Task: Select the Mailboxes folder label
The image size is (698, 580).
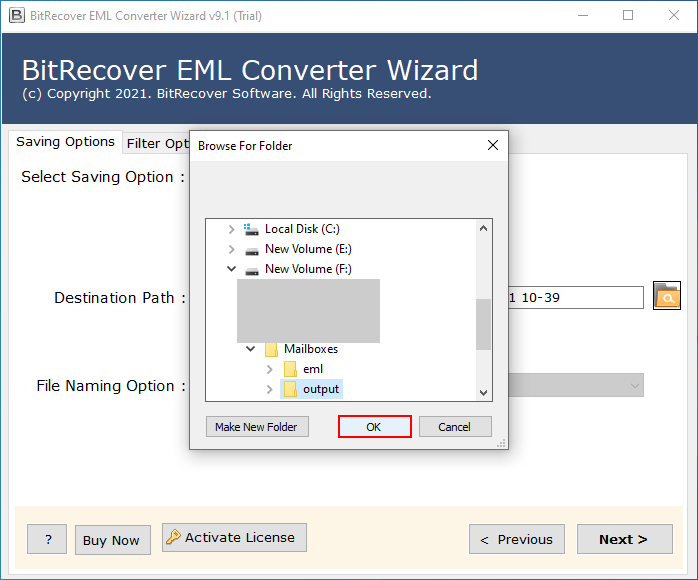Action: pos(311,349)
